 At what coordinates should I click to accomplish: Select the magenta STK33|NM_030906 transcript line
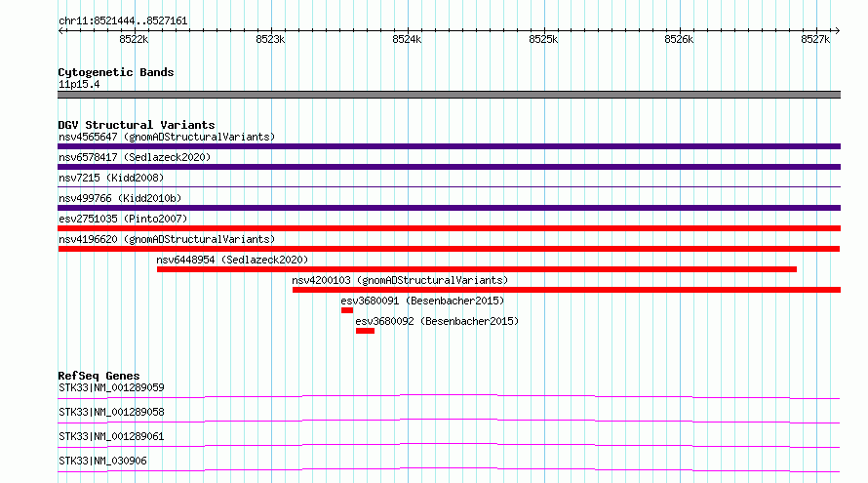coord(449,469)
